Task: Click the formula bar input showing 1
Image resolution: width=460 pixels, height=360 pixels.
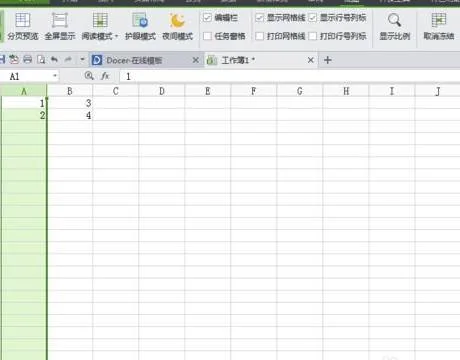Action: click(x=289, y=76)
